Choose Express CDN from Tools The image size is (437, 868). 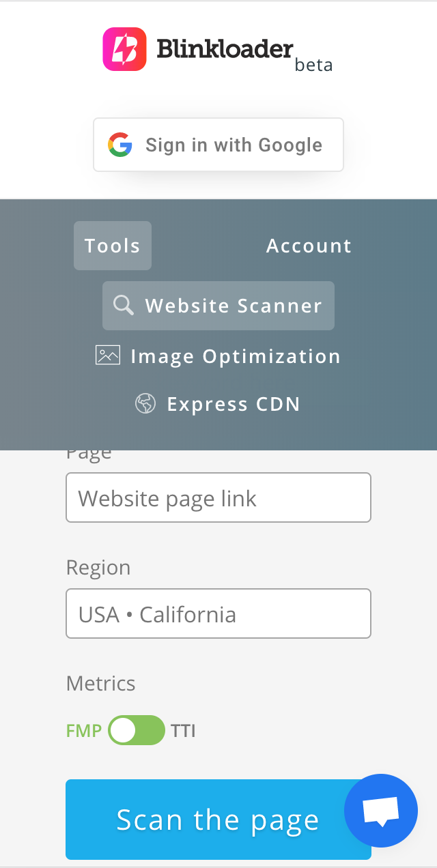[x=218, y=404]
